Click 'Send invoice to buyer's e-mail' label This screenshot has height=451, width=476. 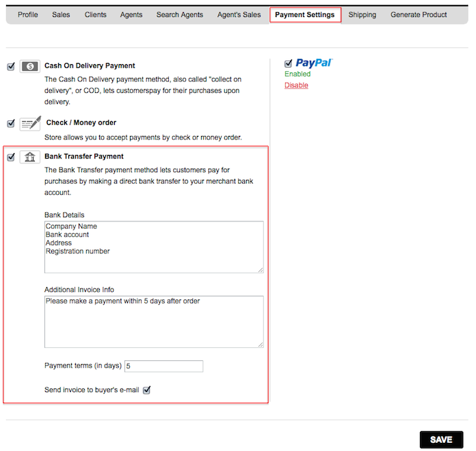pos(92,389)
